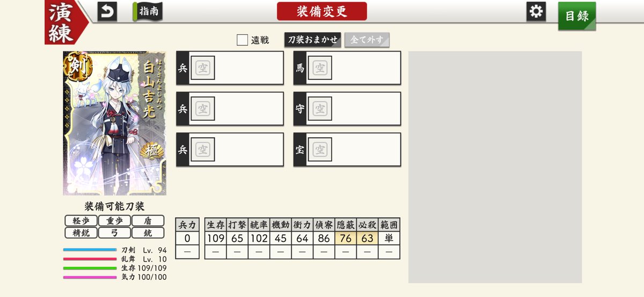Click the 軽歩 troop type tag
Viewport: 644px width, 297px height.
pos(81,220)
